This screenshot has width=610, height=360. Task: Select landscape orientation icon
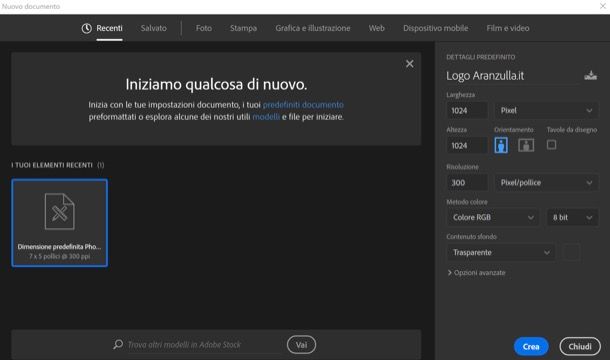tap(526, 145)
